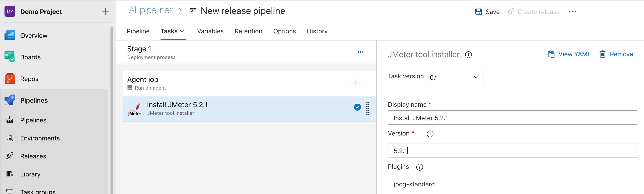Click the bold Pipelines section label

click(34, 100)
